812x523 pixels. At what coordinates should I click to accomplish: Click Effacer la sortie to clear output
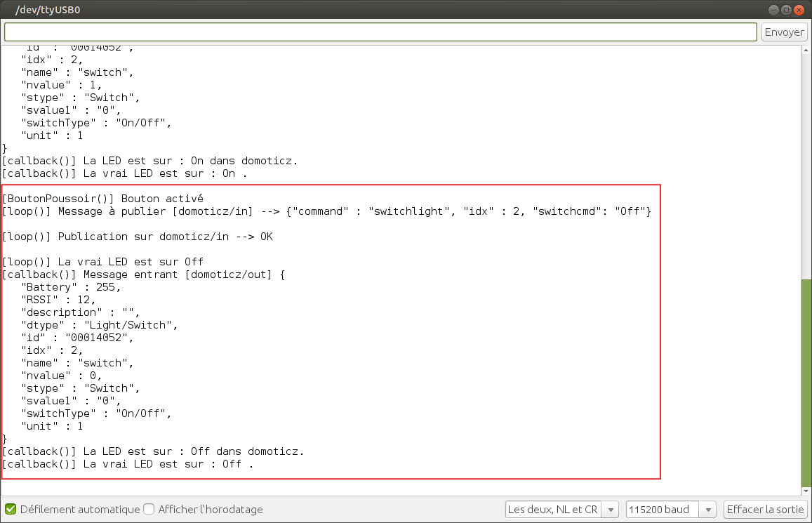pos(766,510)
